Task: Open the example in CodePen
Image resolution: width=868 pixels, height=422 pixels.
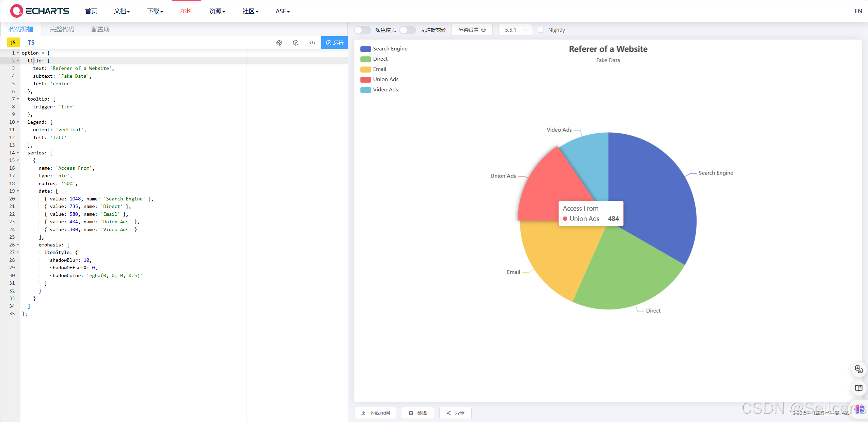Action: pyautogui.click(x=279, y=43)
